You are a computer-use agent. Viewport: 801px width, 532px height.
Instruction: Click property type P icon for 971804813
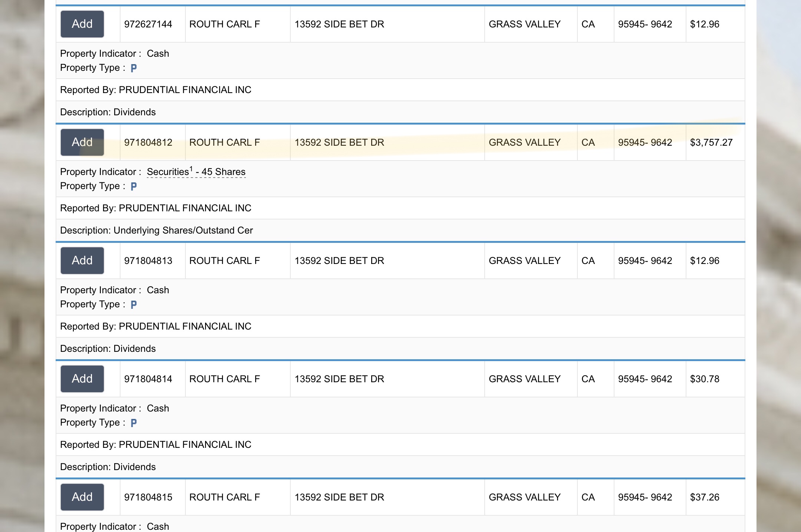pyautogui.click(x=134, y=304)
